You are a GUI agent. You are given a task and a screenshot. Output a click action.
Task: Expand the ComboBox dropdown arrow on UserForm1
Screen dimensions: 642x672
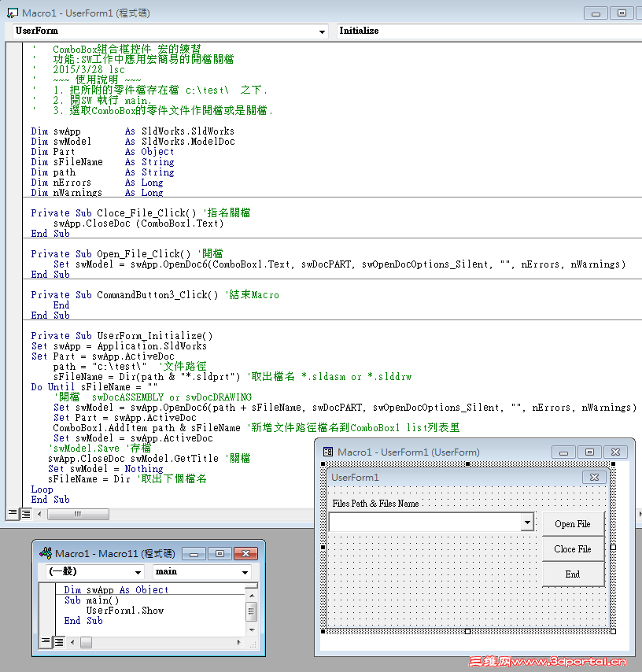(527, 522)
